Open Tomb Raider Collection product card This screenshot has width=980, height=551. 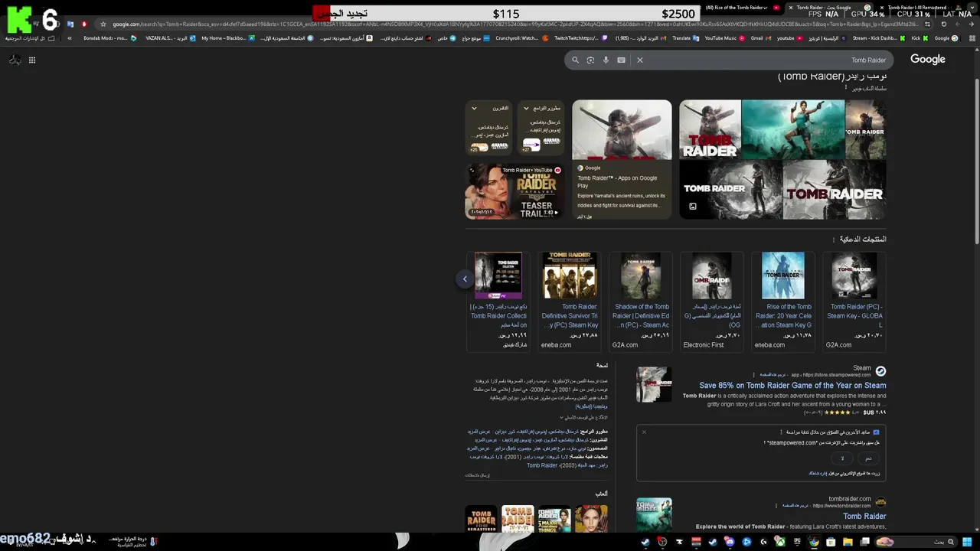click(x=498, y=302)
